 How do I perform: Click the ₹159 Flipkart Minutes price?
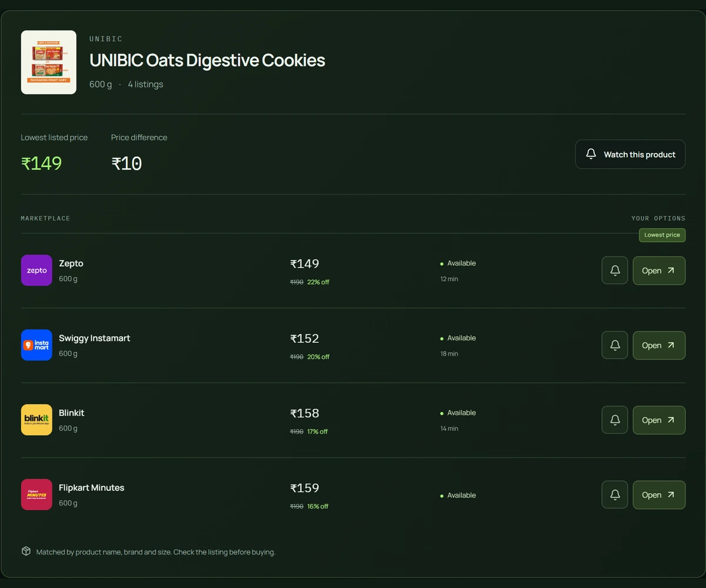[x=305, y=488]
